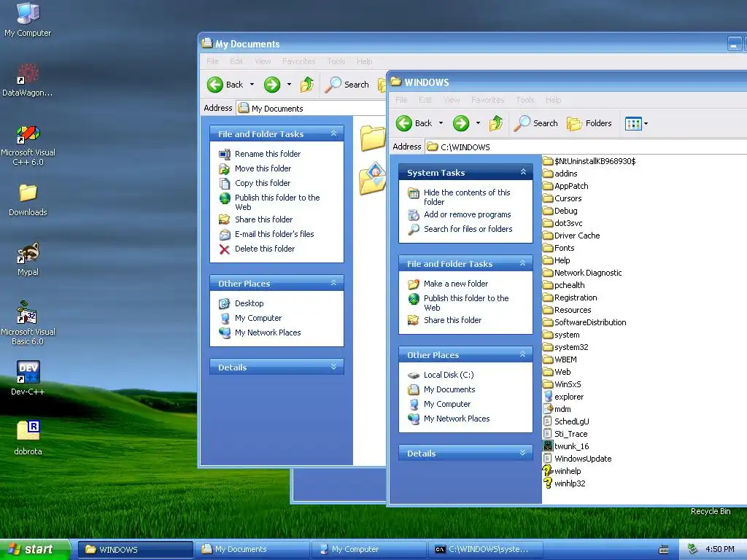Open Forward history dropdown in WINDOWS window

coord(478,123)
